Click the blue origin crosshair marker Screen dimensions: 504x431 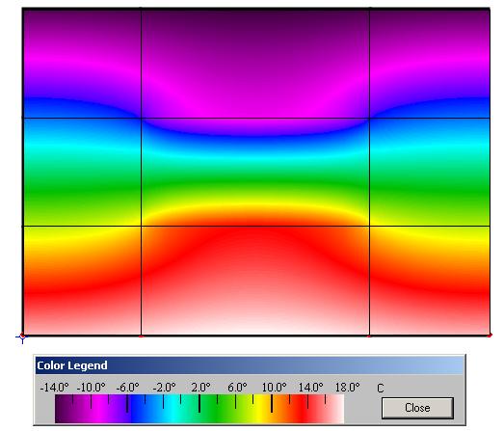[22, 337]
